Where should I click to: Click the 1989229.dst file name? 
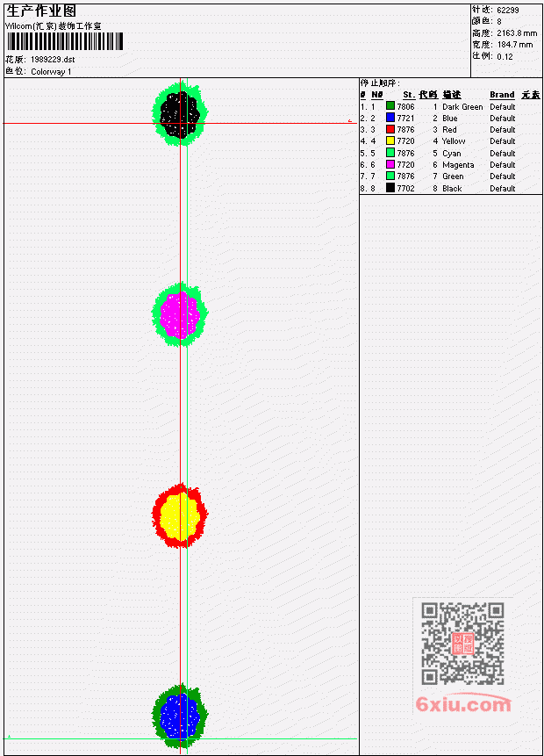pyautogui.click(x=53, y=60)
